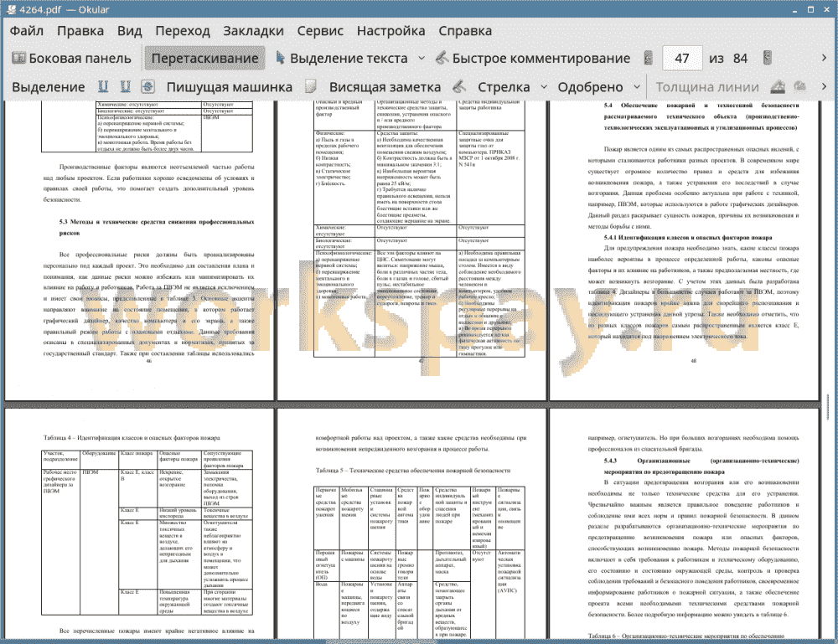
Task: Click heading 5.3 Методы и технические средства on page 46
Action: (157, 227)
